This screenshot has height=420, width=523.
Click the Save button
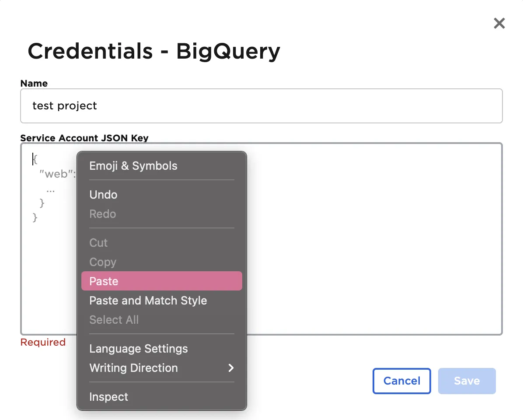[x=467, y=381]
